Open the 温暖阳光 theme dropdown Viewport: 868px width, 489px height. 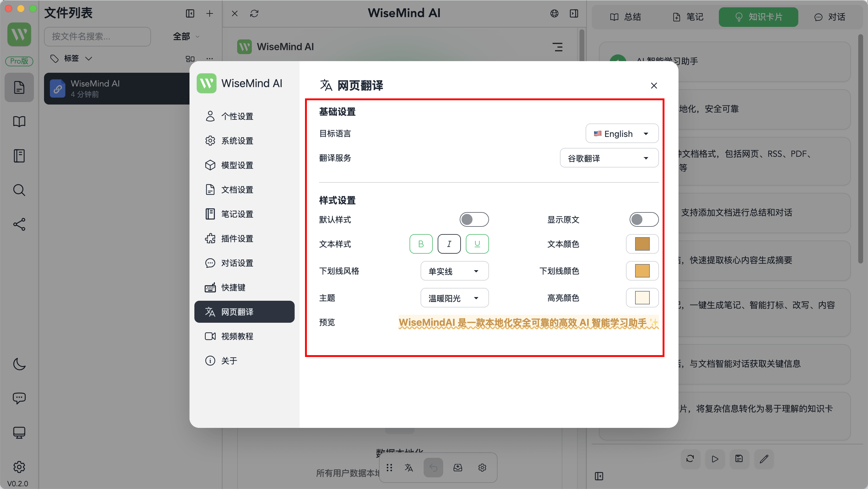[454, 298]
